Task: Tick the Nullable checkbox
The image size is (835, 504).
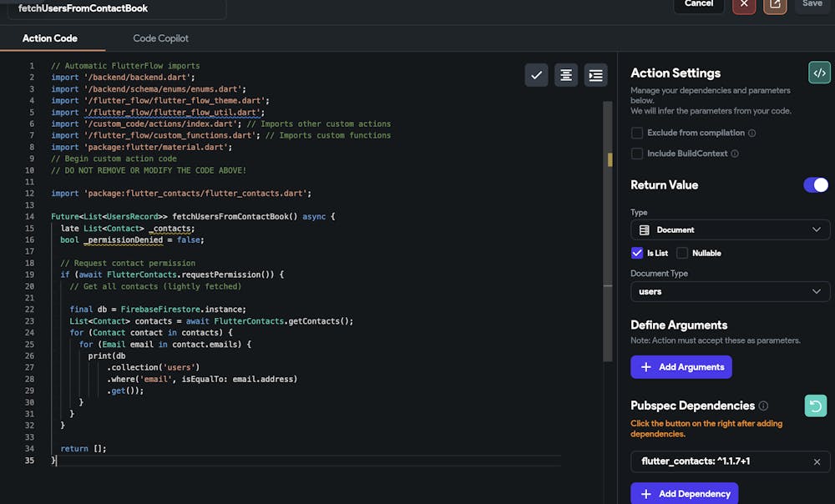Action: [682, 253]
